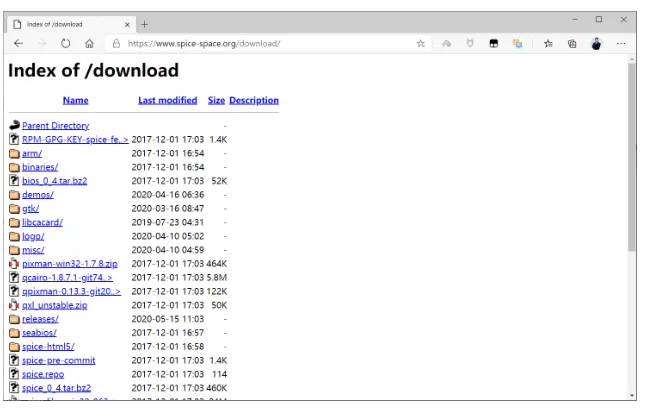
Task: Reload the page with refresh icon
Action: (65, 43)
